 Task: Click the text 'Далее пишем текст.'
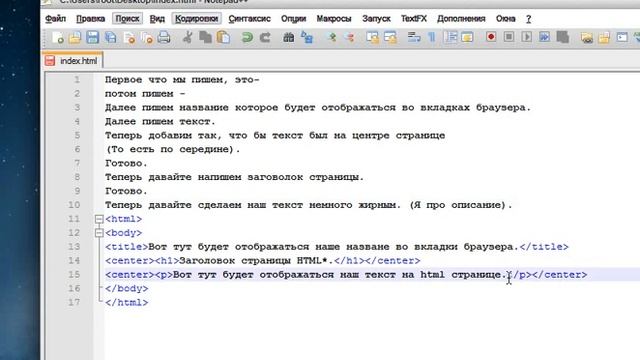click(160, 122)
